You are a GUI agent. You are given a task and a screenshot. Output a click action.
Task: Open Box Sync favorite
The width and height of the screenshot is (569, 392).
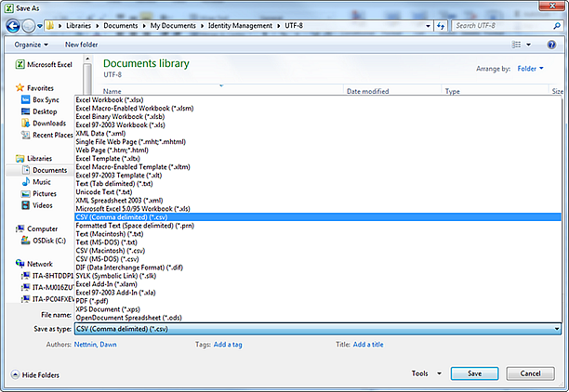[40, 99]
